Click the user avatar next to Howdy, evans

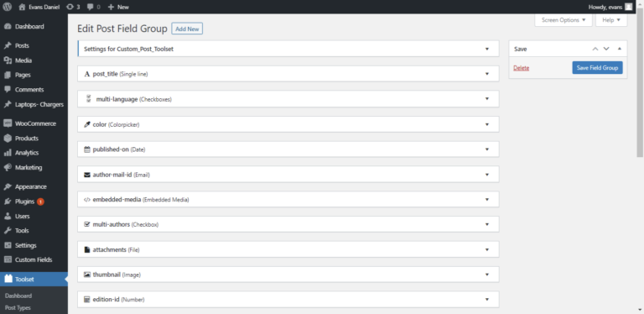(628, 7)
